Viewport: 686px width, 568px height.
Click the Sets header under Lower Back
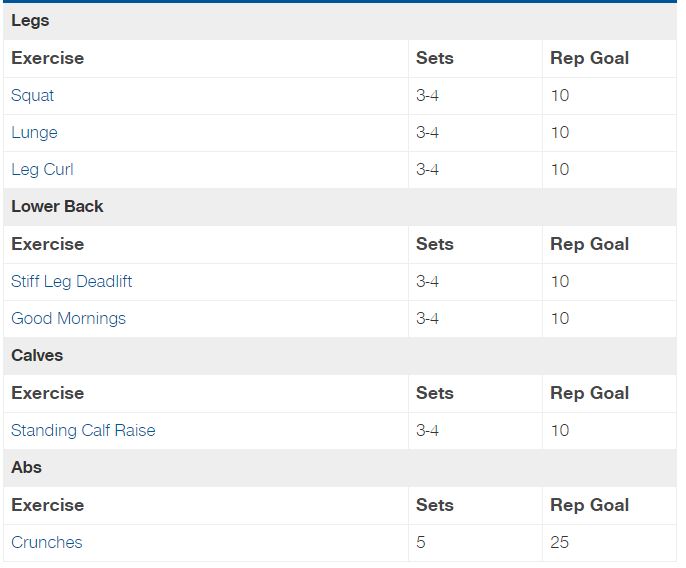(x=434, y=244)
